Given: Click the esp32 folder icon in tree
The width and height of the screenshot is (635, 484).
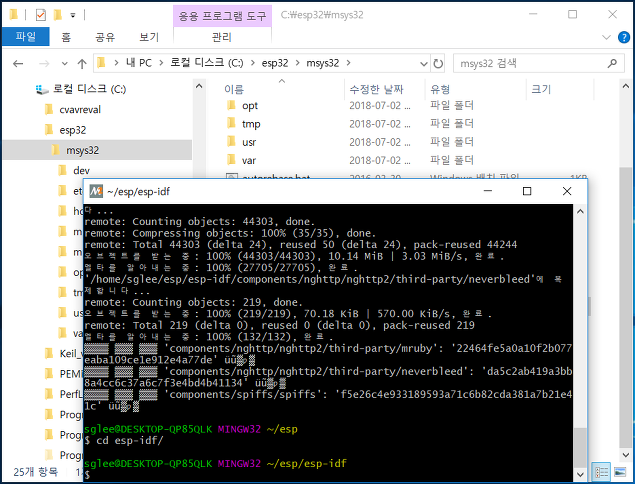Looking at the screenshot, I should point(49,130).
